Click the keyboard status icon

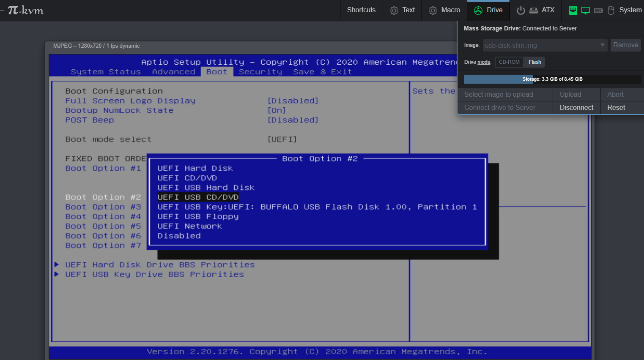pyautogui.click(x=598, y=10)
